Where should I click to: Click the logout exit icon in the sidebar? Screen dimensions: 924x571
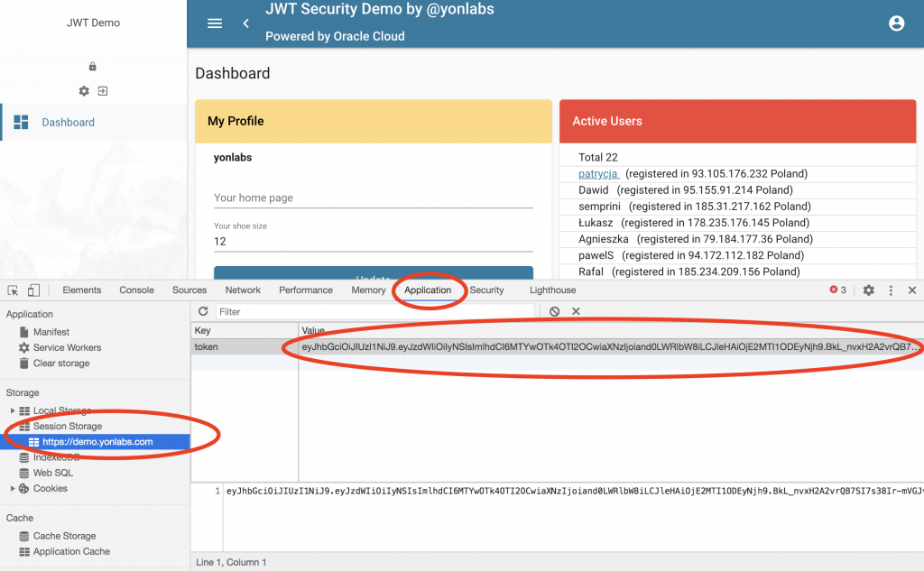tap(103, 91)
